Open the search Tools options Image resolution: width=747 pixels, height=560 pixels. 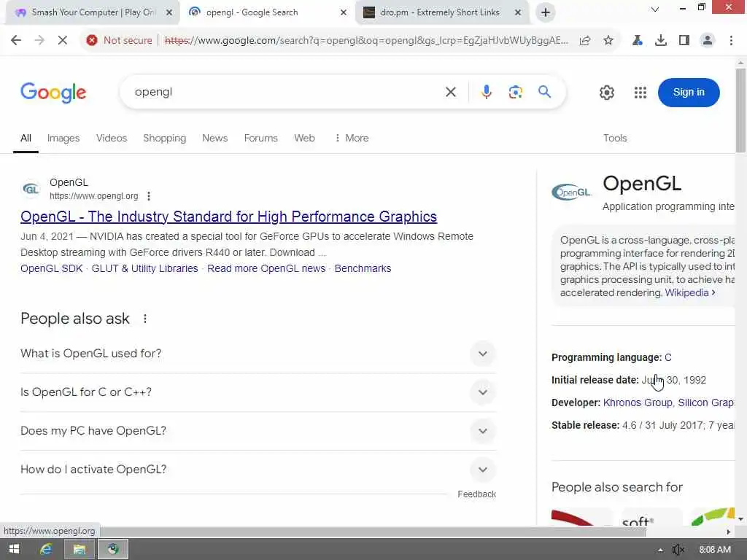615,138
